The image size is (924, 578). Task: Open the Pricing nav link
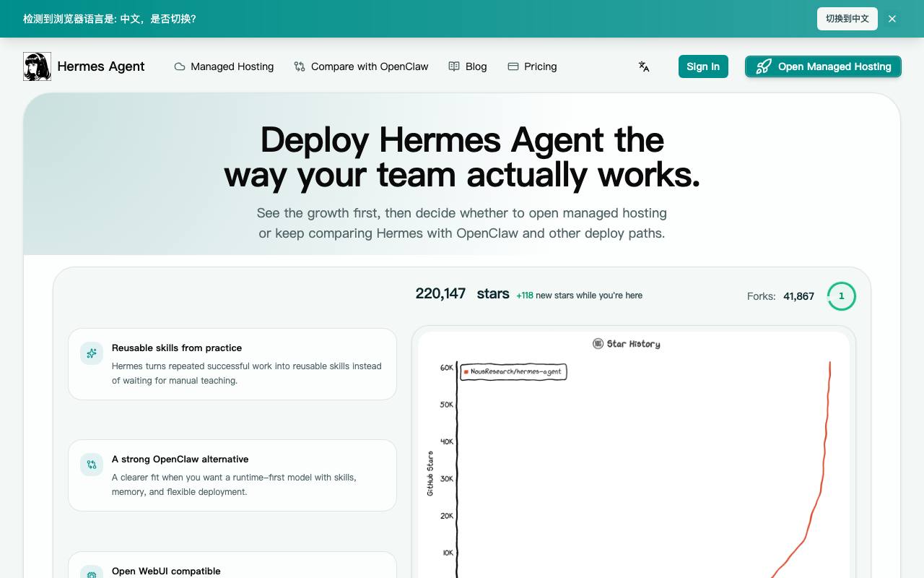[x=532, y=66]
